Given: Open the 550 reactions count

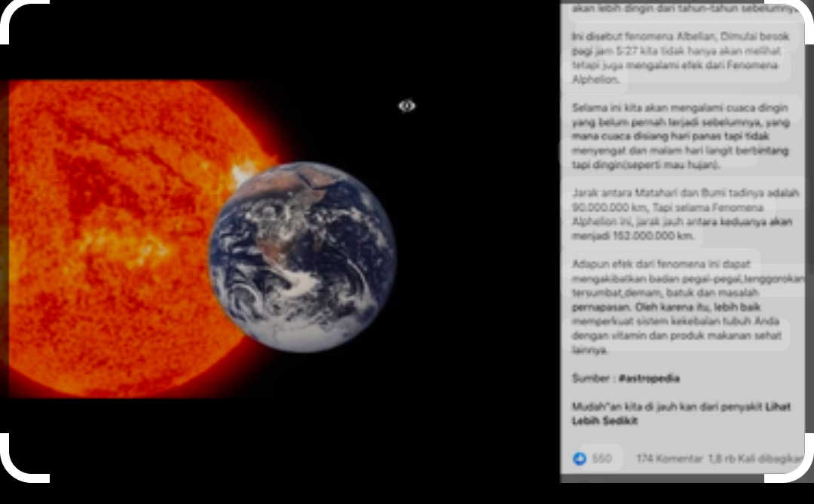Looking at the screenshot, I should pos(601,458).
